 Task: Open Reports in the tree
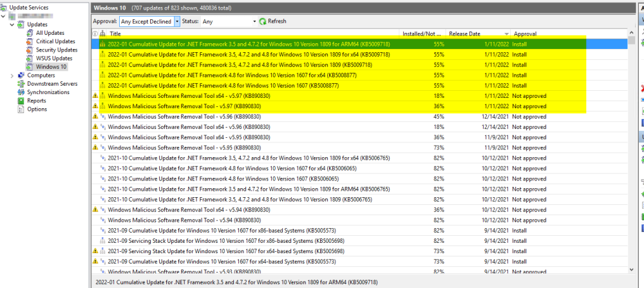click(37, 101)
